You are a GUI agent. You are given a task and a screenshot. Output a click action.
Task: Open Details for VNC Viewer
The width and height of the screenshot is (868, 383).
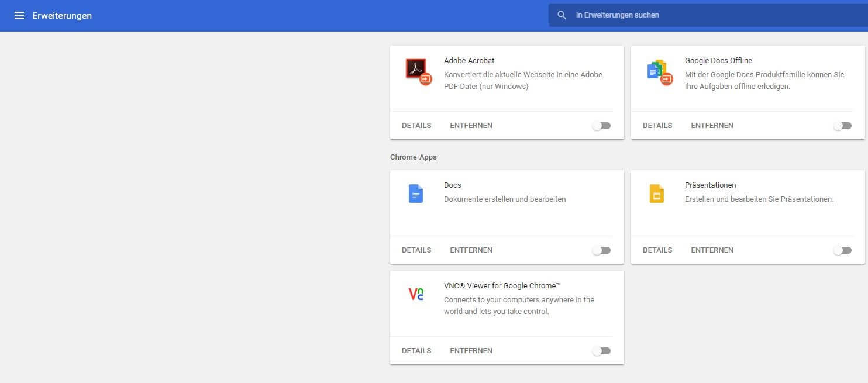(416, 351)
